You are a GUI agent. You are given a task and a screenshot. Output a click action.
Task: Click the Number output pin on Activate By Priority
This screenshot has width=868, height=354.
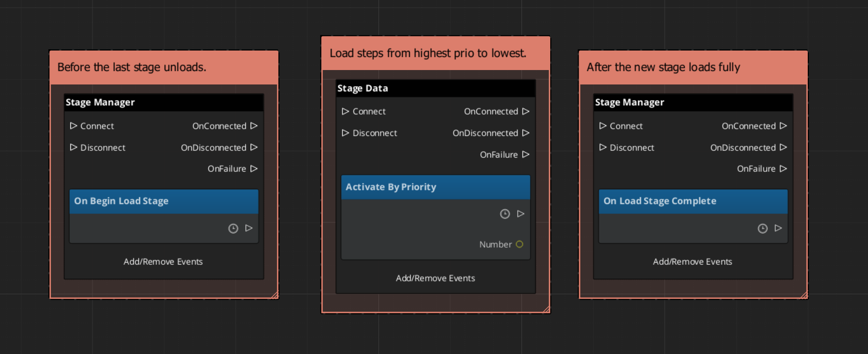[519, 244]
